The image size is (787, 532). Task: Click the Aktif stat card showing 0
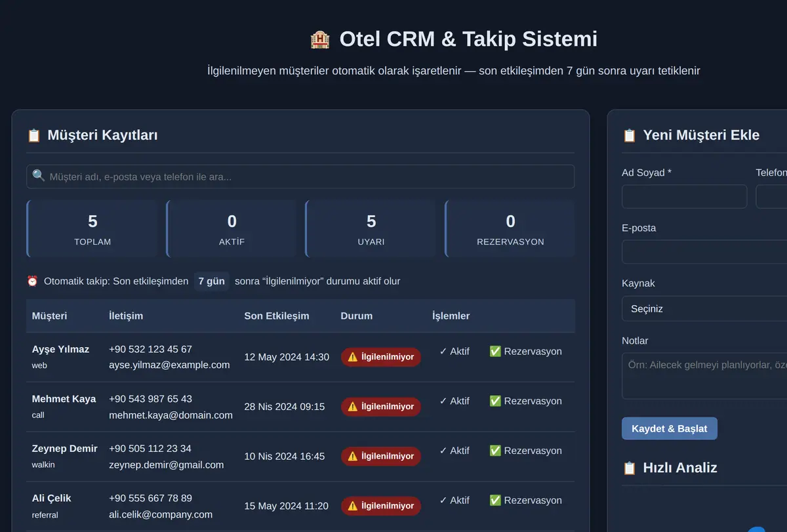232,228
